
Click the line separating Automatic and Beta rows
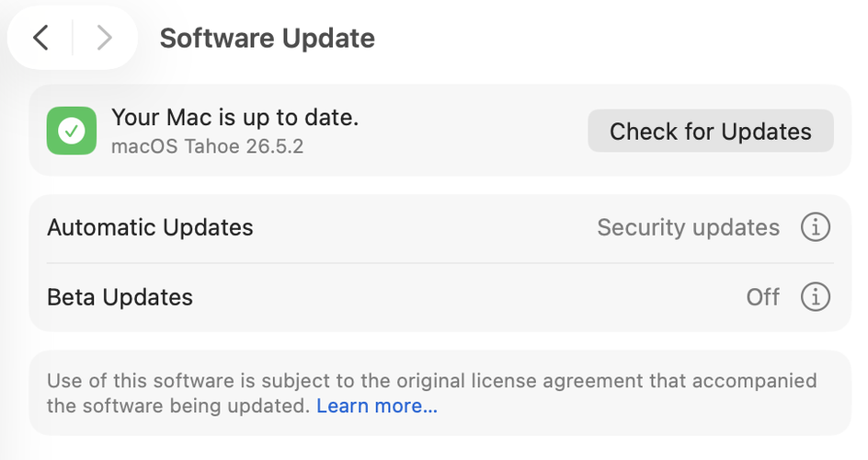coord(440,263)
